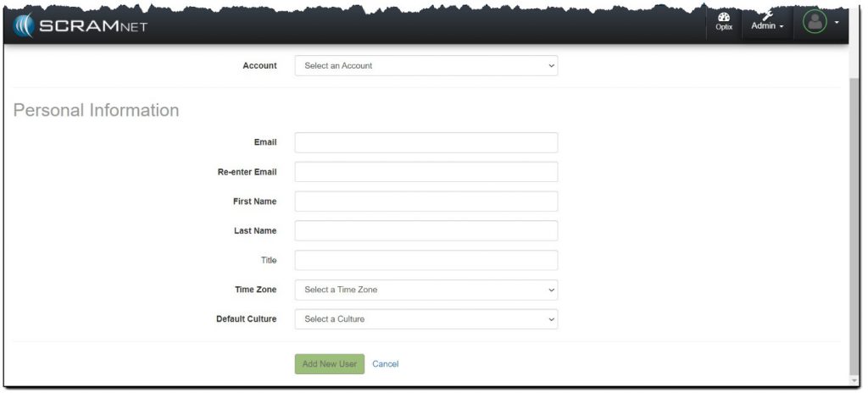The width and height of the screenshot is (868, 398).
Task: Click the SCRAMNET logo
Action: pyautogui.click(x=81, y=25)
